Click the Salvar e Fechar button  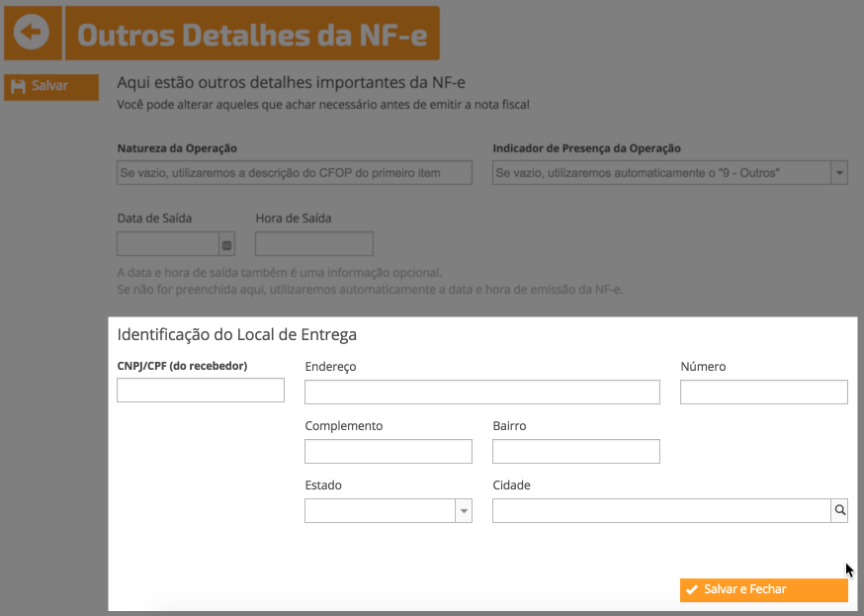pyautogui.click(x=764, y=589)
